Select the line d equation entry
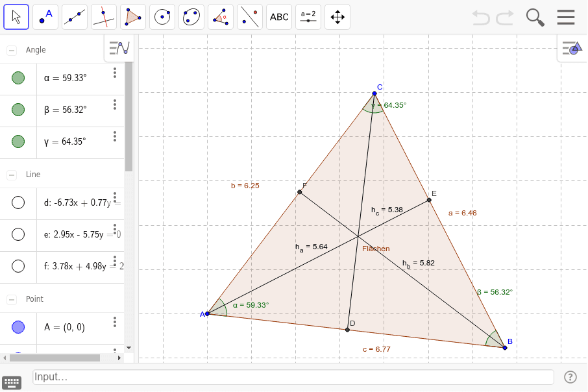The height and width of the screenshot is (392, 588). (80, 202)
